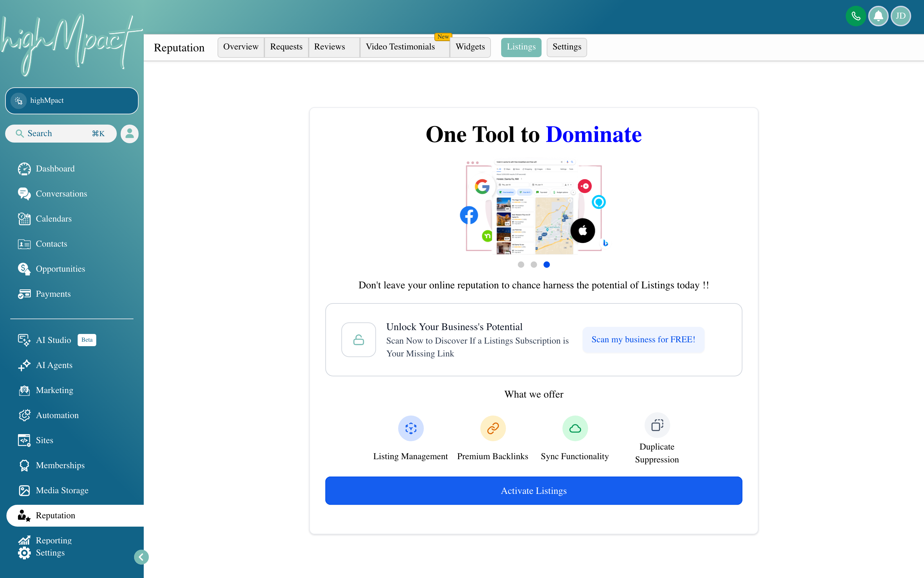
Task: Select the second carousel dot
Action: [x=534, y=265]
